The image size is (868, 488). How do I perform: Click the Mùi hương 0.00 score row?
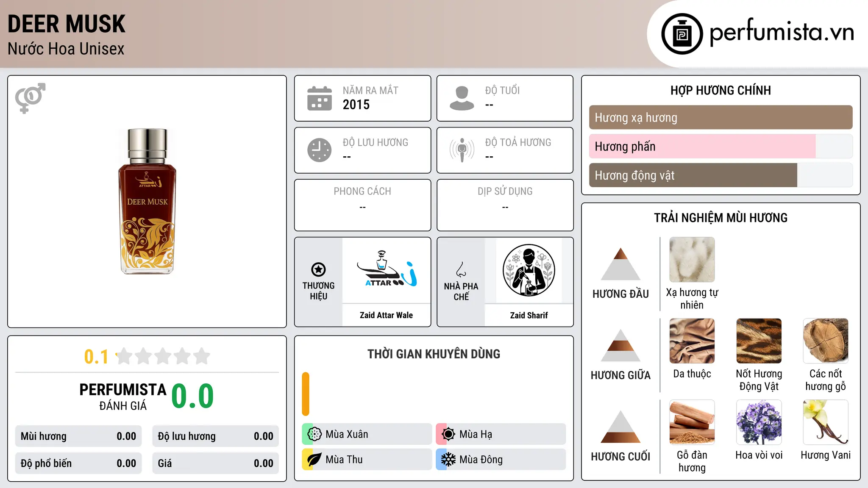(78, 436)
